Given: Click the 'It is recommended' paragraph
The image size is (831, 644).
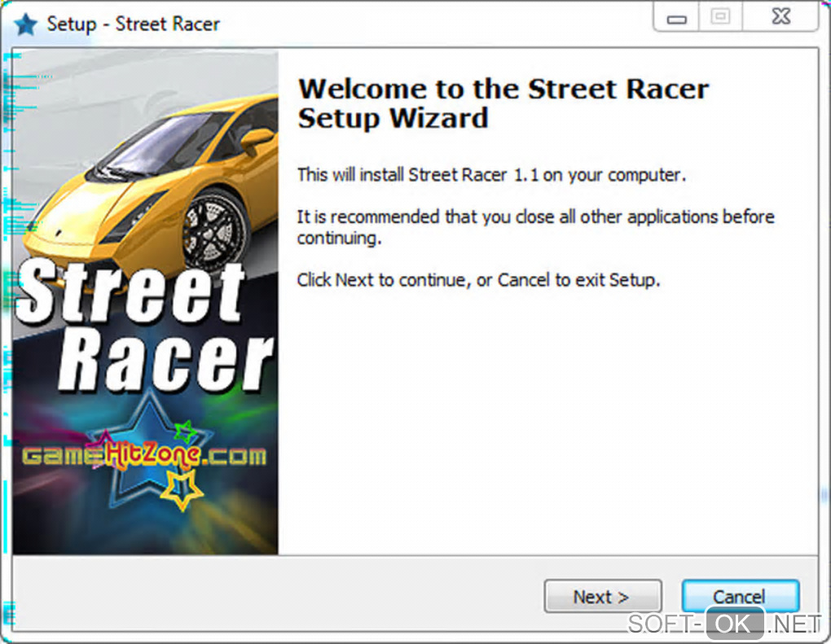Looking at the screenshot, I should [x=535, y=226].
